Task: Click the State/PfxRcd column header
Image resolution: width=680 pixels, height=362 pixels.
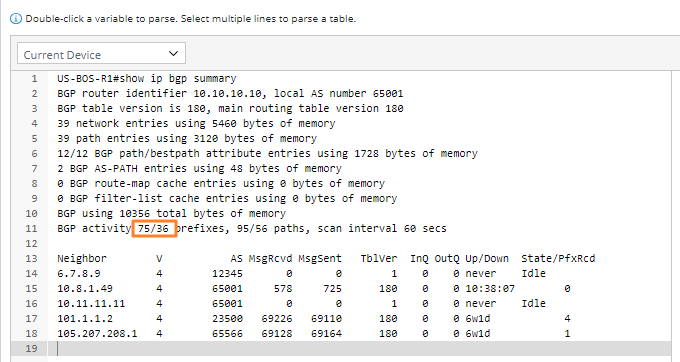Action: click(x=558, y=259)
